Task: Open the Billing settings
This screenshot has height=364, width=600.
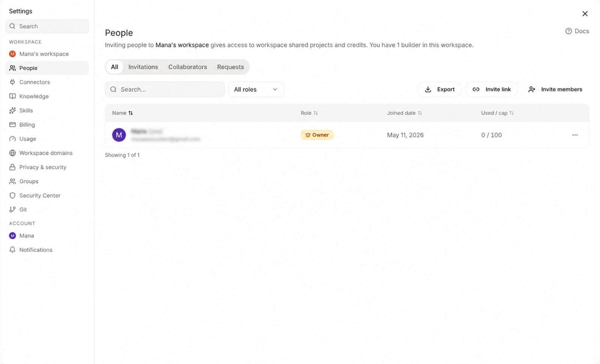Action: (x=47, y=124)
